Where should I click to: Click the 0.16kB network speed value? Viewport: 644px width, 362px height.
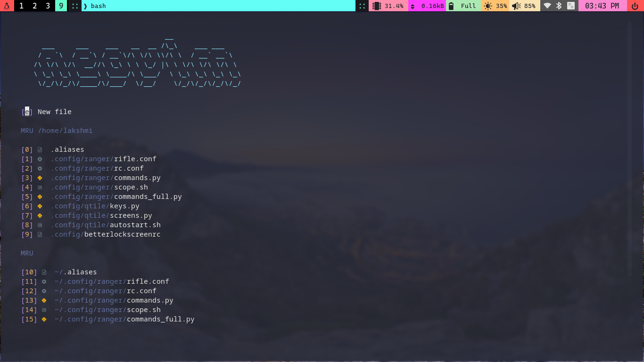coord(433,6)
